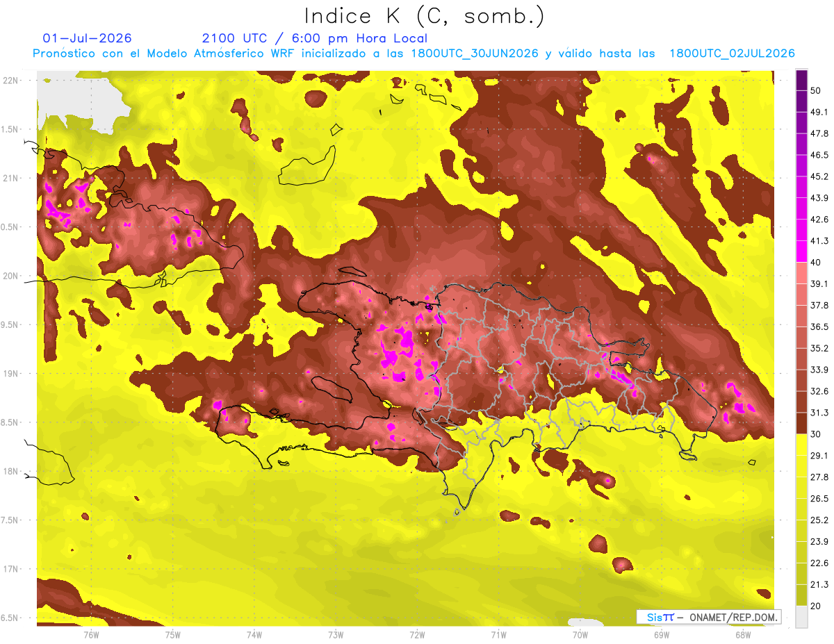Click the 72W longitude axis label

pyautogui.click(x=417, y=634)
